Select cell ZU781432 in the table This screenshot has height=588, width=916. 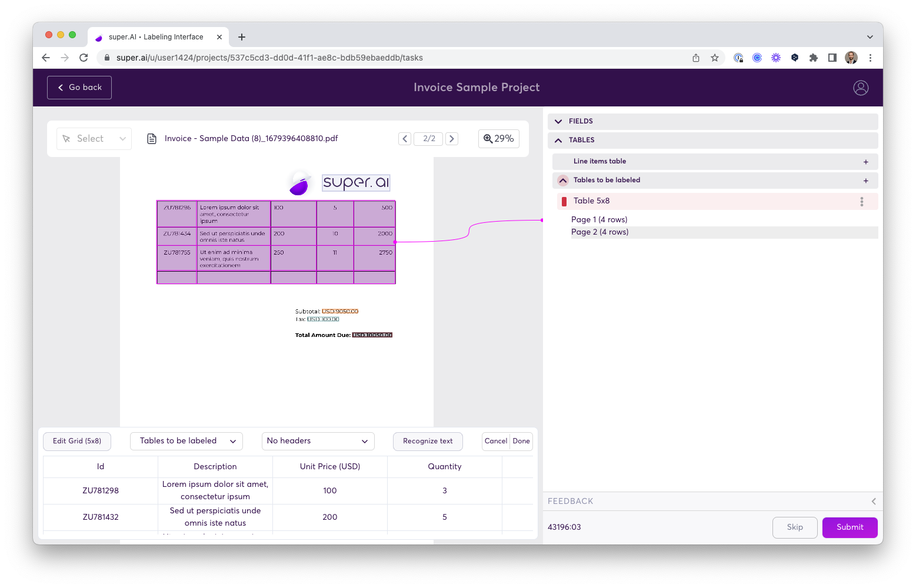(x=101, y=517)
